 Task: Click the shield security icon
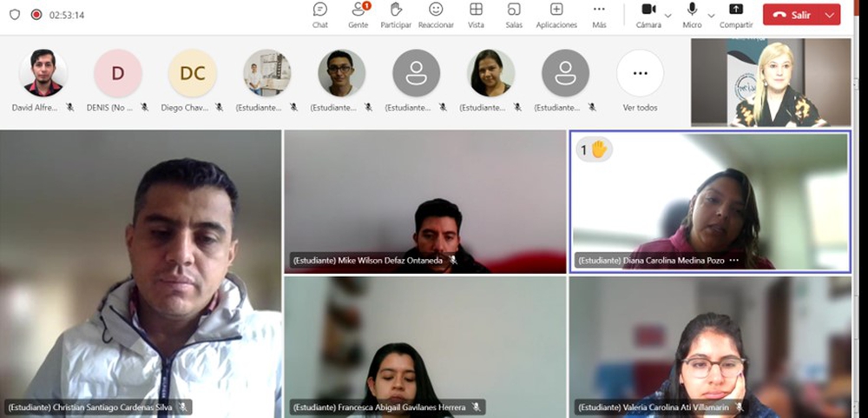pyautogui.click(x=14, y=15)
